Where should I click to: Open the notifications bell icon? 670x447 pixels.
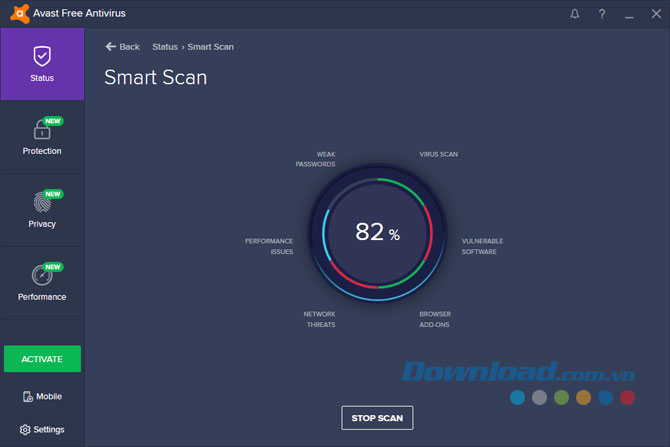[x=575, y=14]
